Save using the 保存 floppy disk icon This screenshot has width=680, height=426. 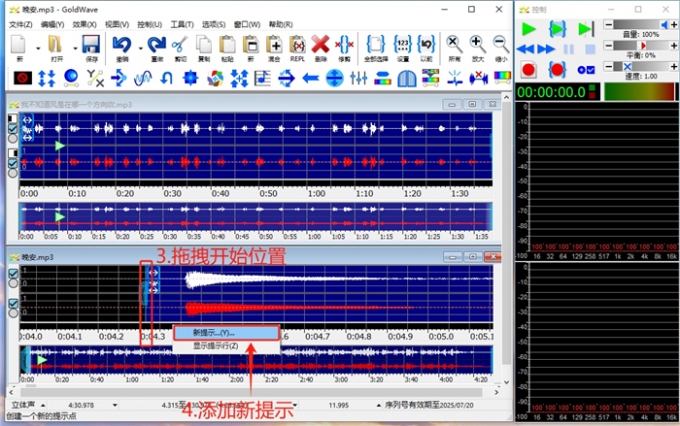pos(91,45)
